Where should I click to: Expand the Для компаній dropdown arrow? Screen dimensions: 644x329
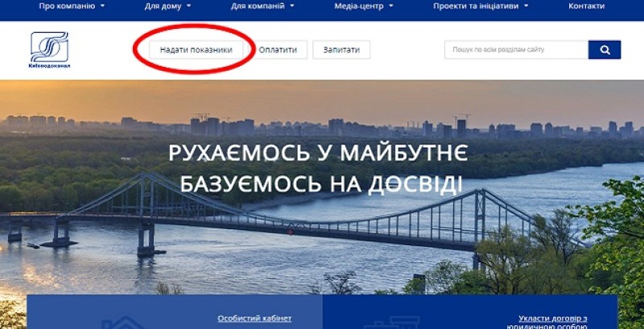click(x=292, y=6)
